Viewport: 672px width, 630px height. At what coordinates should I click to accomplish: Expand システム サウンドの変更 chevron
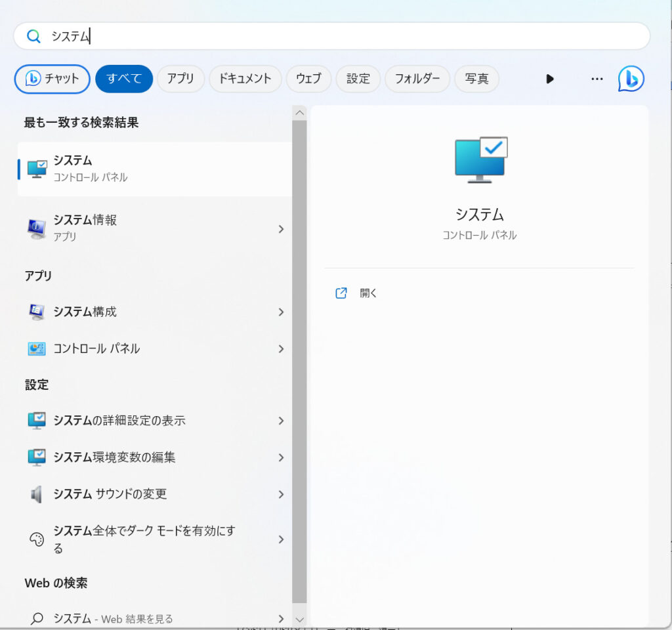point(281,495)
